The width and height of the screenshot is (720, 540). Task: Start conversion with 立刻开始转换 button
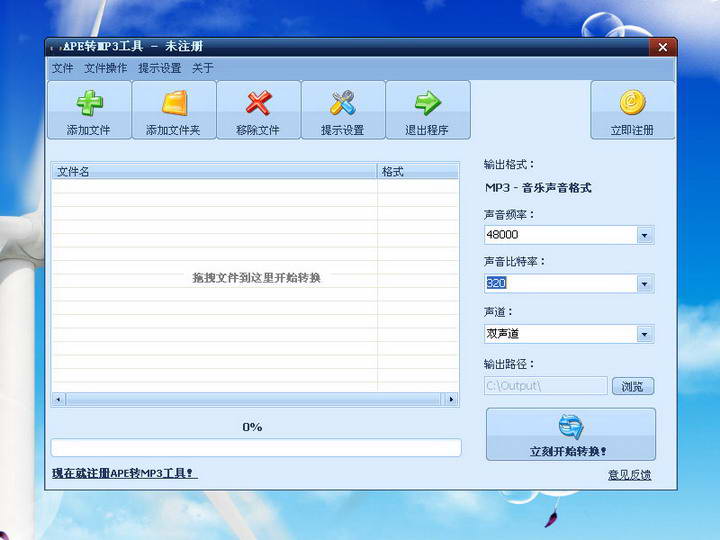(570, 435)
